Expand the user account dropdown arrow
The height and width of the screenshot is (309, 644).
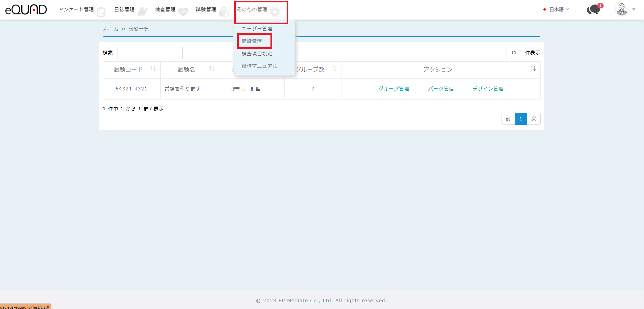634,9
